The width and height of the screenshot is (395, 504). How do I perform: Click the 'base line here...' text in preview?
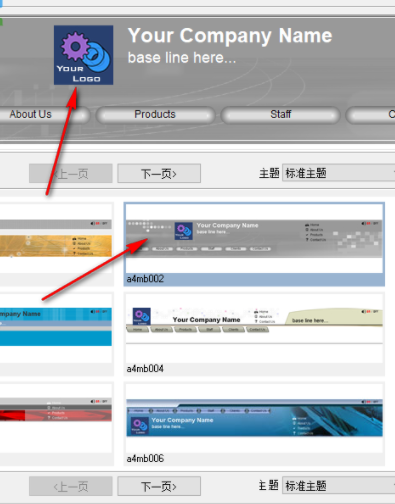(x=182, y=58)
